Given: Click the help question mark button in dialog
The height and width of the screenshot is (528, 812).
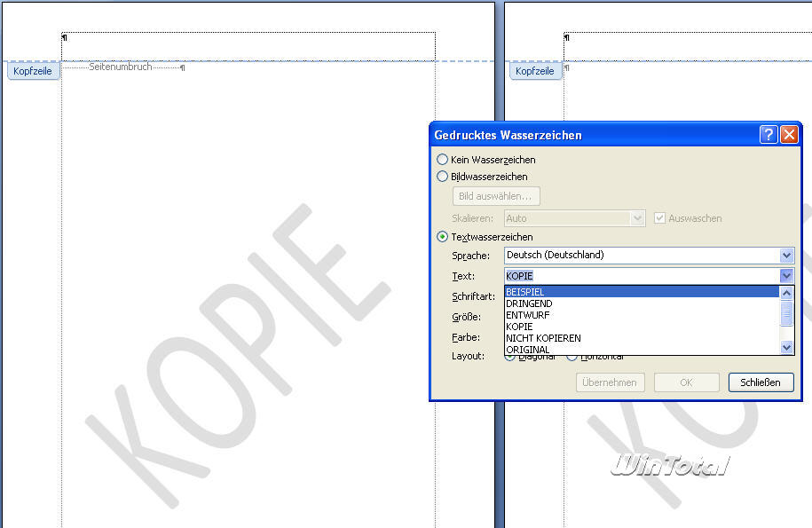Looking at the screenshot, I should coord(769,135).
